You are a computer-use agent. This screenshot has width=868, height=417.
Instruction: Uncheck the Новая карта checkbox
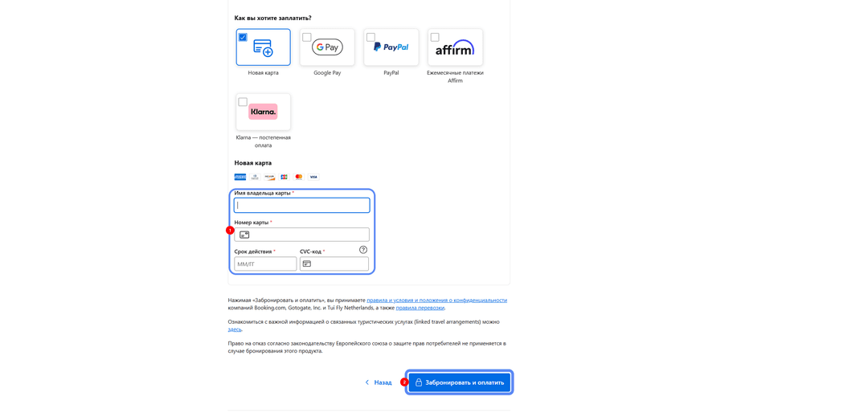[243, 37]
